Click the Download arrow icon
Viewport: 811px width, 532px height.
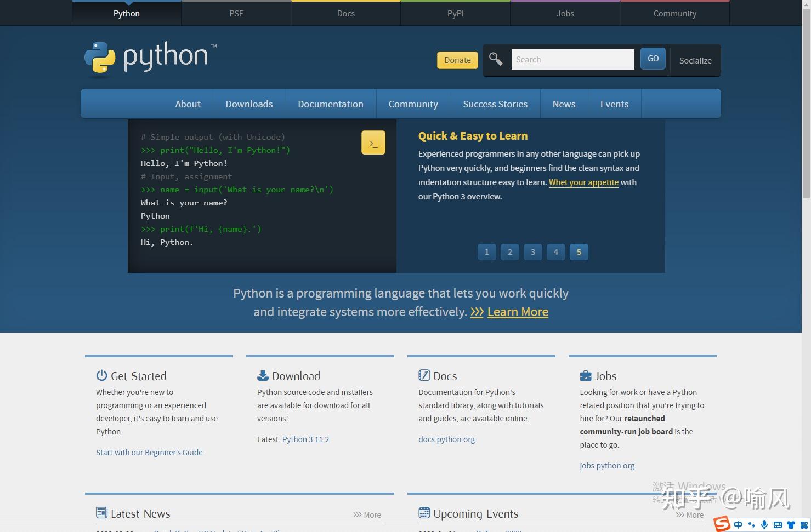263,375
